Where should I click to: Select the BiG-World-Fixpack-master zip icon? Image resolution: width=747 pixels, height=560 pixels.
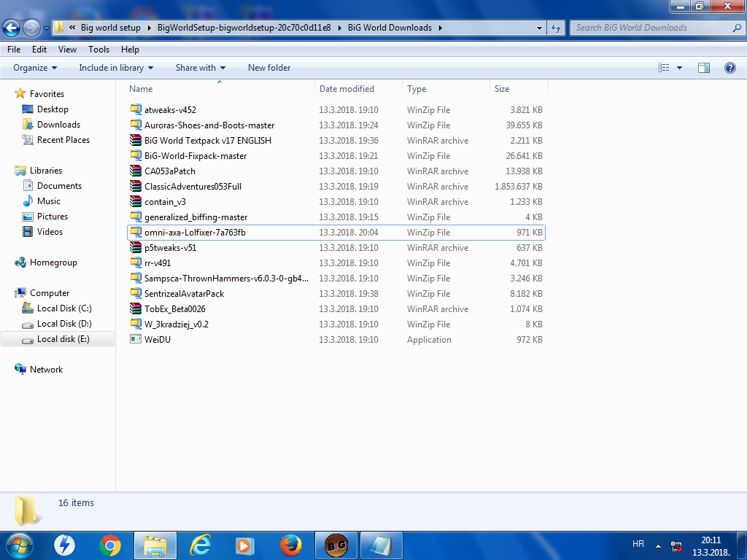pos(136,155)
